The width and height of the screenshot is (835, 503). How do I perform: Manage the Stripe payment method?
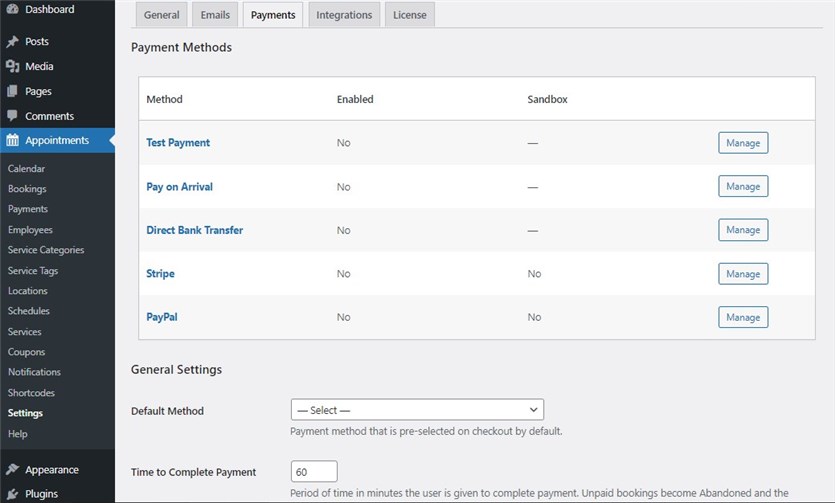[743, 274]
